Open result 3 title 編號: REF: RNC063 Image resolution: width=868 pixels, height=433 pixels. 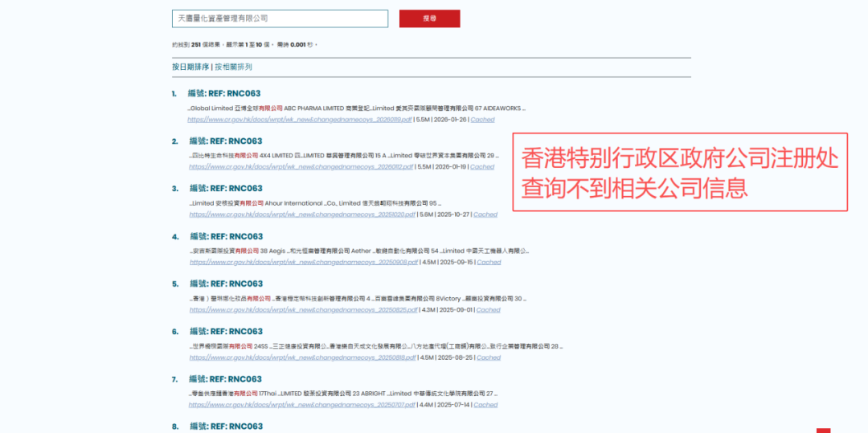[x=226, y=189]
